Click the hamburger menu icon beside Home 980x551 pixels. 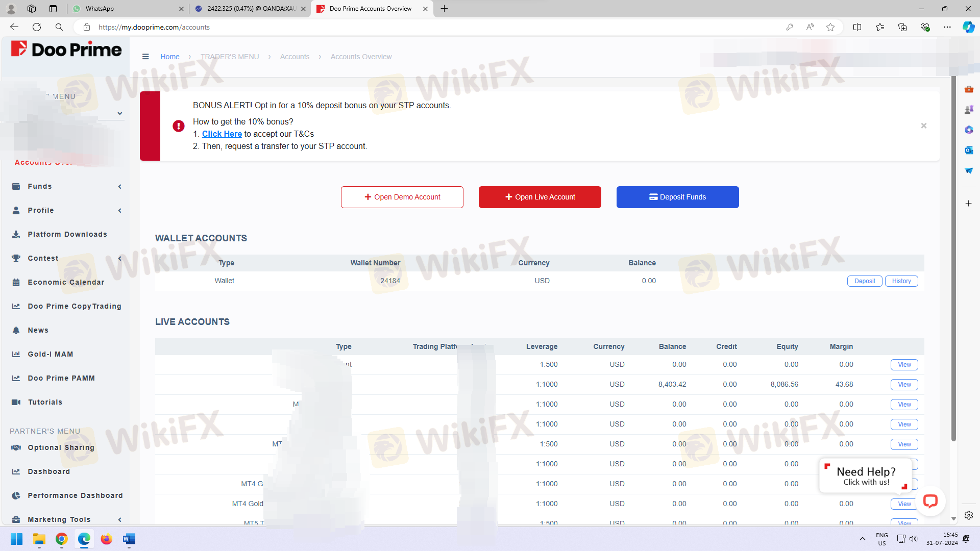click(x=145, y=57)
